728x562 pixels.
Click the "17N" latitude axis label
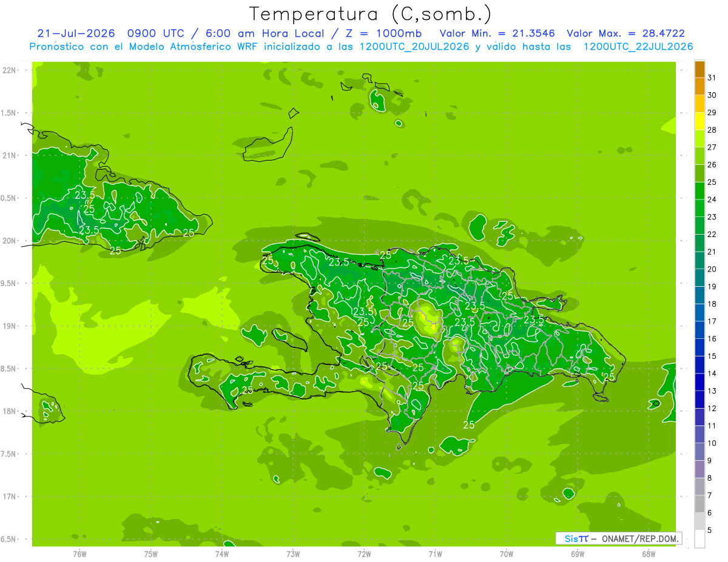(x=8, y=497)
